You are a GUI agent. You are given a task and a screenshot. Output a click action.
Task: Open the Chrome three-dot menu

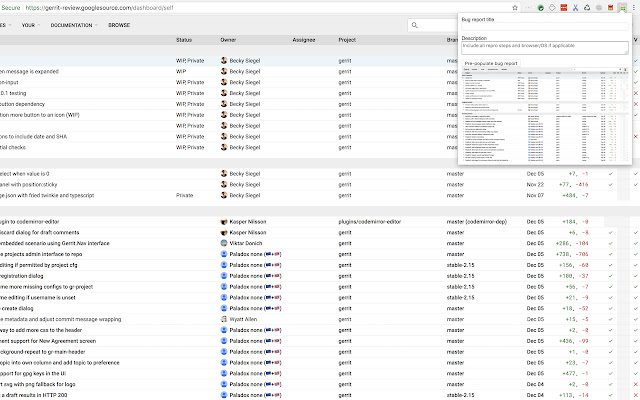(x=634, y=7)
